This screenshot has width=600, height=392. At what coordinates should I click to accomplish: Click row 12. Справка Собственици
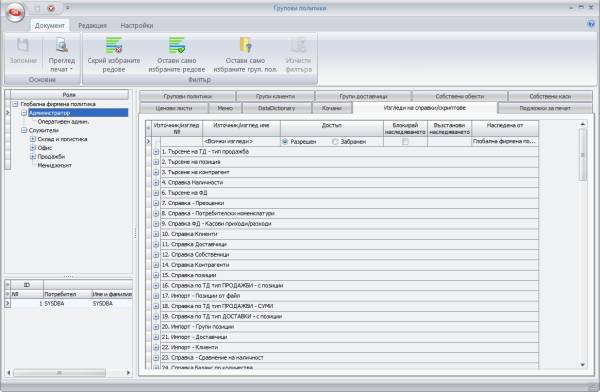[349, 255]
